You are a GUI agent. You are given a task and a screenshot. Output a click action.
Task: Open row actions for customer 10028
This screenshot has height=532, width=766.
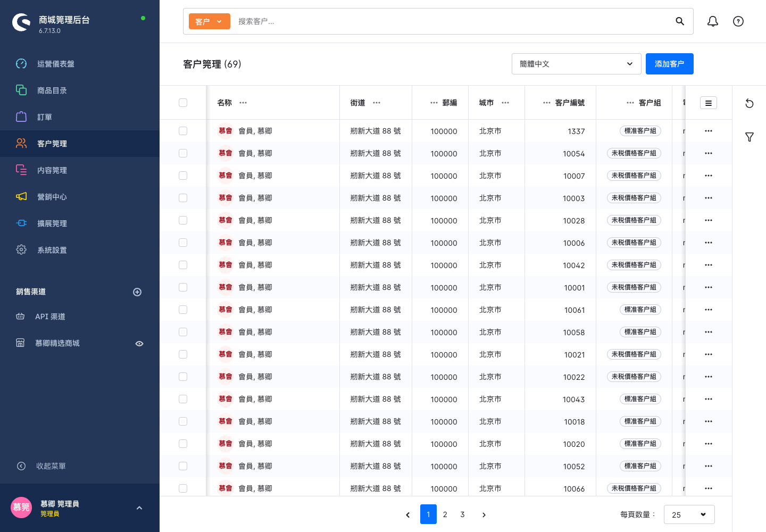pyautogui.click(x=709, y=220)
